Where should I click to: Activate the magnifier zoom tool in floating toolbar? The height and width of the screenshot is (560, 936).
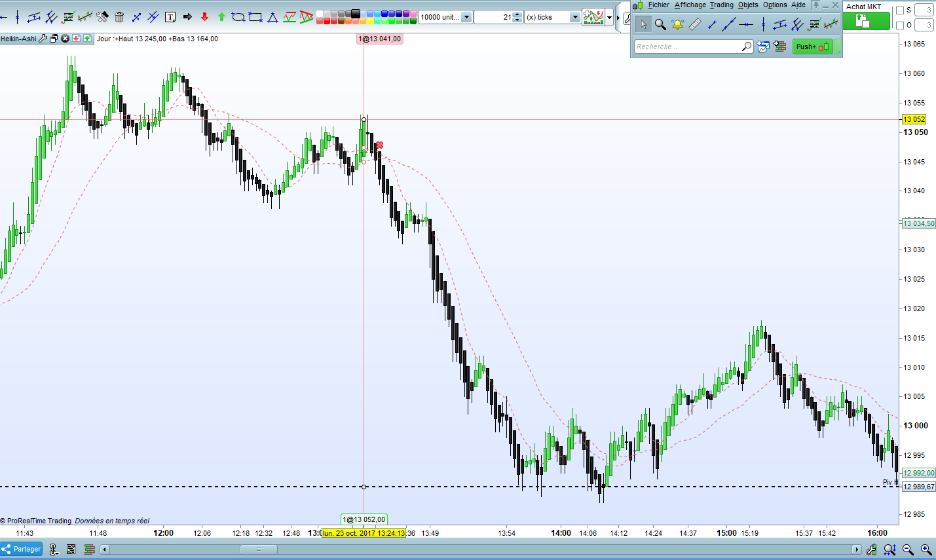pyautogui.click(x=660, y=25)
